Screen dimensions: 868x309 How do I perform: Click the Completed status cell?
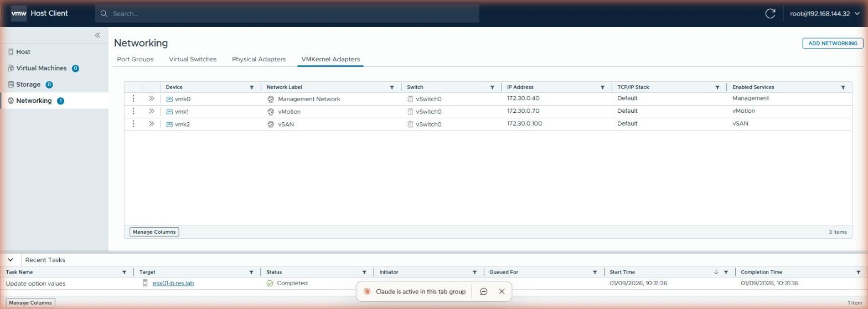coord(287,283)
